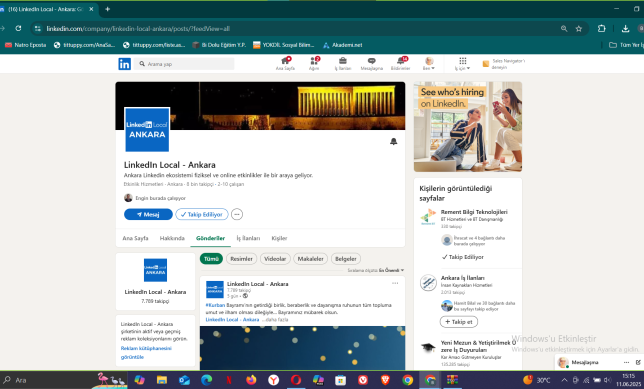Close the LinkedIn Local - Ankara browser tab

tap(91, 9)
